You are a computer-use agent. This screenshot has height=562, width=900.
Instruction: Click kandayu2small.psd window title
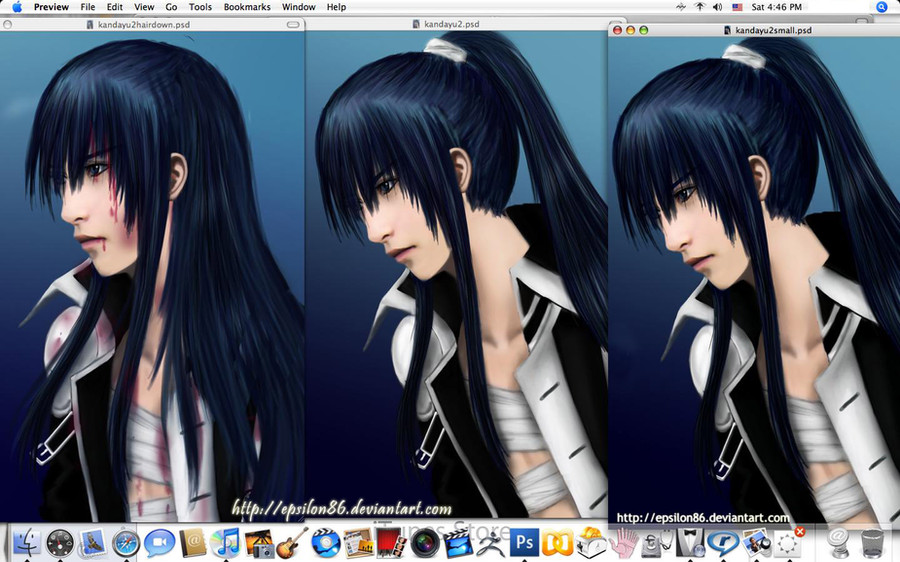click(x=774, y=30)
